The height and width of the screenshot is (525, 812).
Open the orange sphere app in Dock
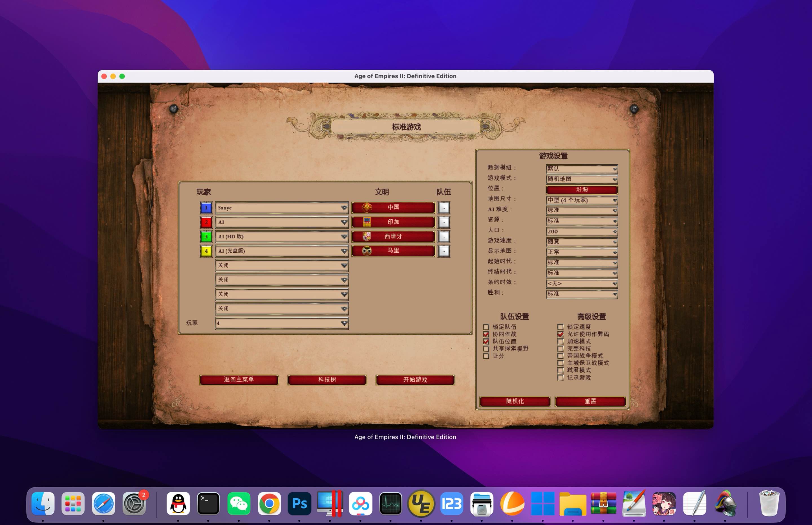click(x=512, y=504)
